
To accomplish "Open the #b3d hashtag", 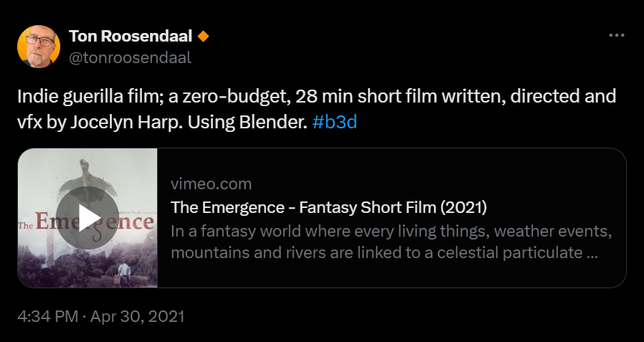I will [x=334, y=123].
